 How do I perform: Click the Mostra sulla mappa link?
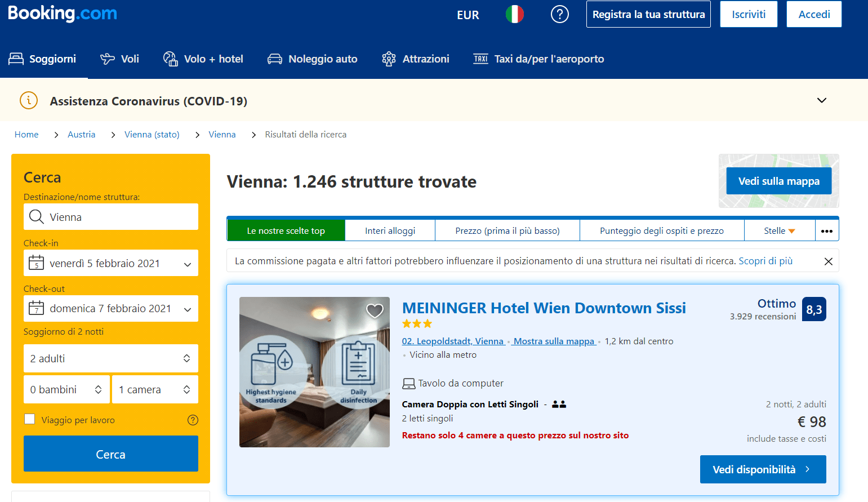(554, 341)
